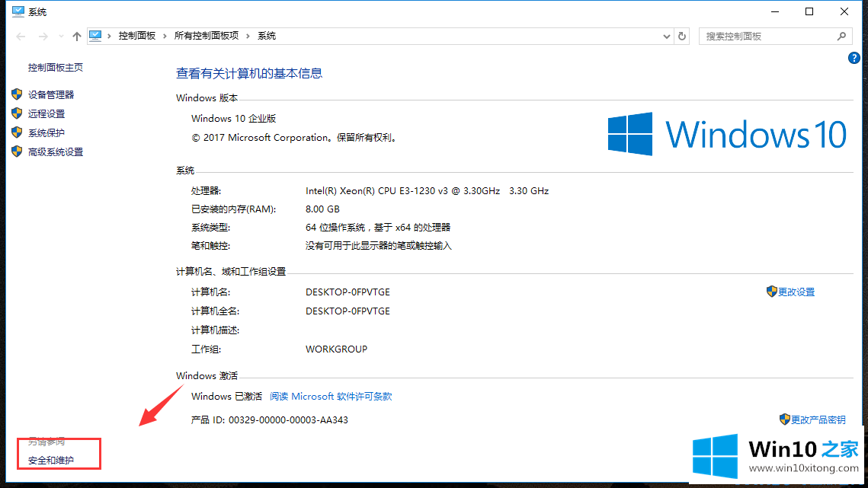This screenshot has width=868, height=488.
Task: Click the 64 位操作系统 system type text
Action: point(378,228)
